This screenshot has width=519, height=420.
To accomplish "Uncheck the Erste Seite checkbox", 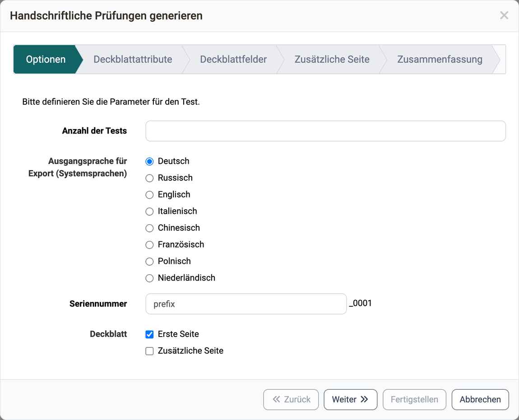I will tap(150, 334).
